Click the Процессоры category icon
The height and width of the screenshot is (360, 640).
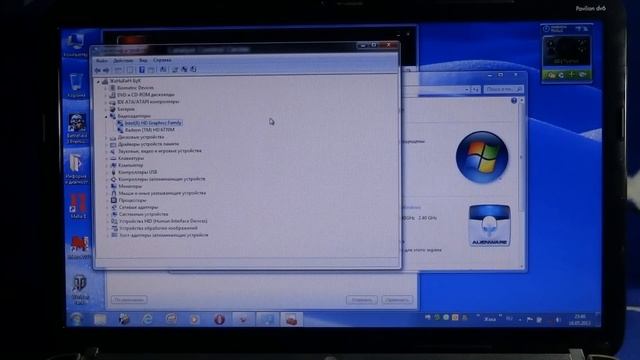point(114,200)
